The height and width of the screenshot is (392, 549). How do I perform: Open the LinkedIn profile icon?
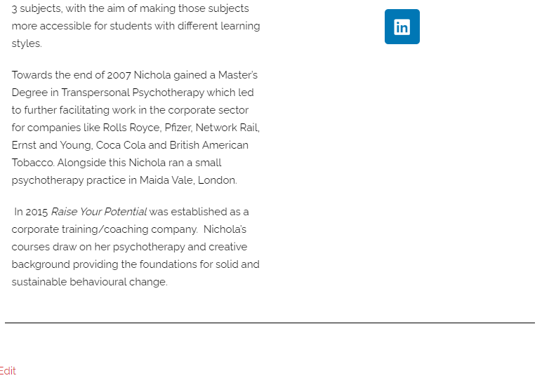click(402, 27)
